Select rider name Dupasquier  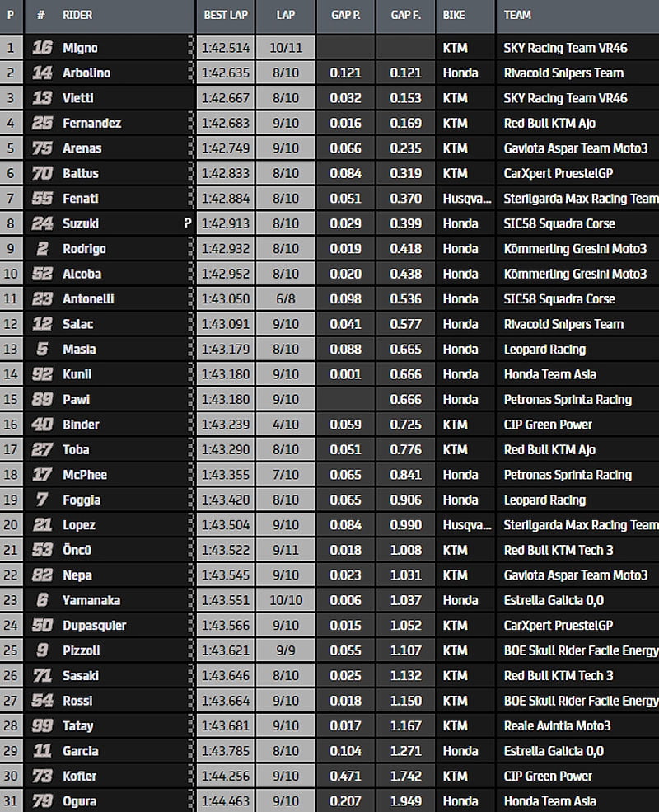click(95, 626)
